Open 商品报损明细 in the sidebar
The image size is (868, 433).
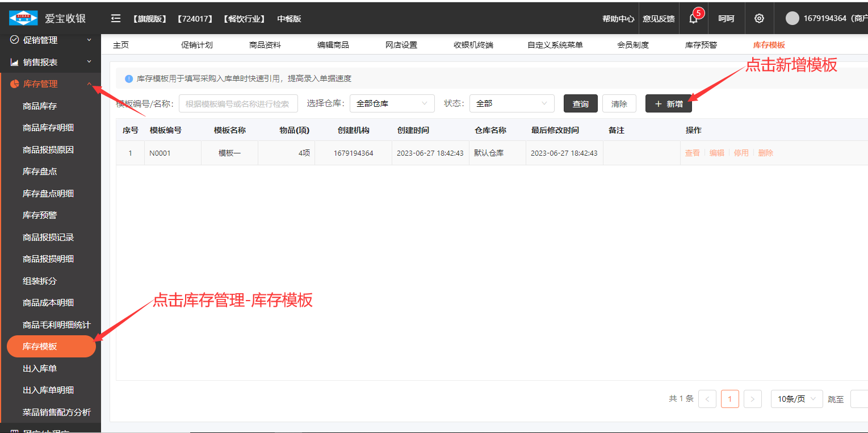[x=48, y=259]
